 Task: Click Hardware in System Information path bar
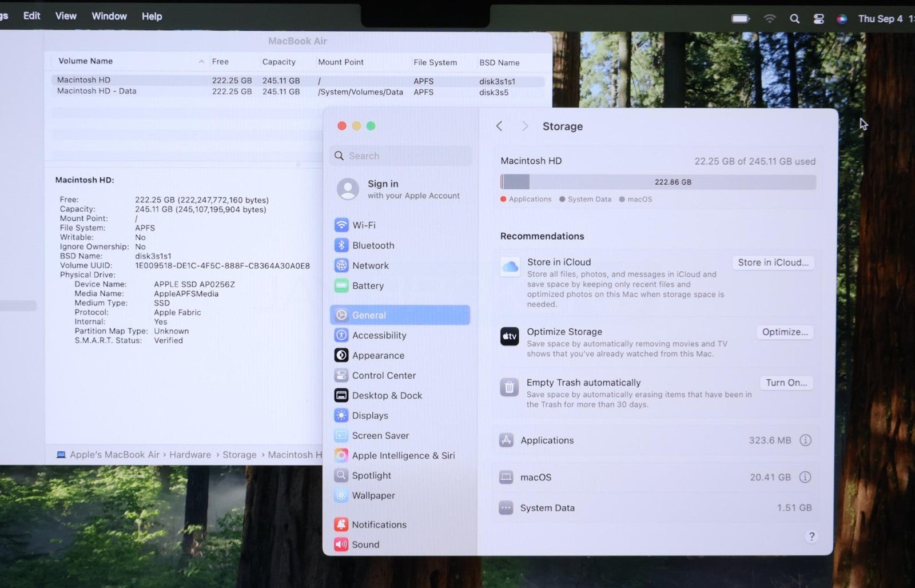click(190, 455)
